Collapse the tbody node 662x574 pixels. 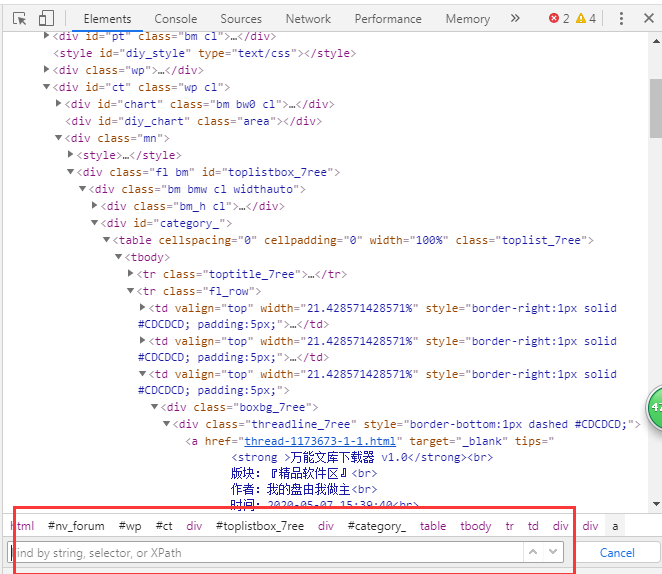[x=119, y=257]
